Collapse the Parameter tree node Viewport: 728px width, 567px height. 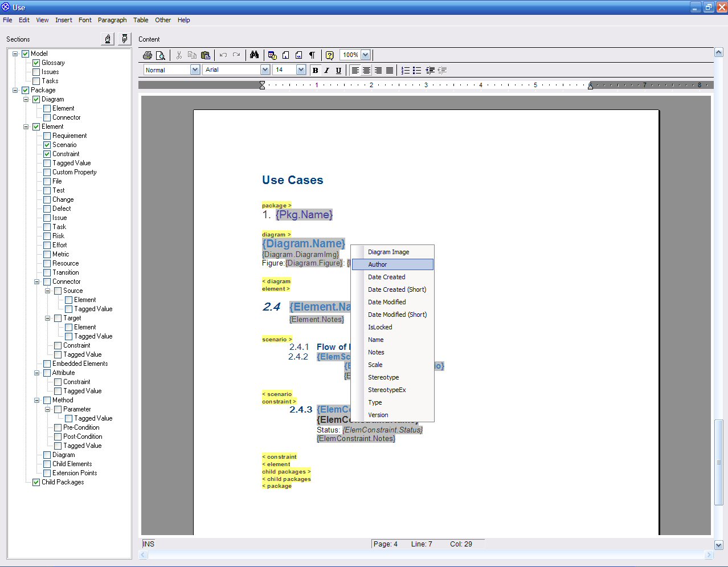[x=48, y=409]
